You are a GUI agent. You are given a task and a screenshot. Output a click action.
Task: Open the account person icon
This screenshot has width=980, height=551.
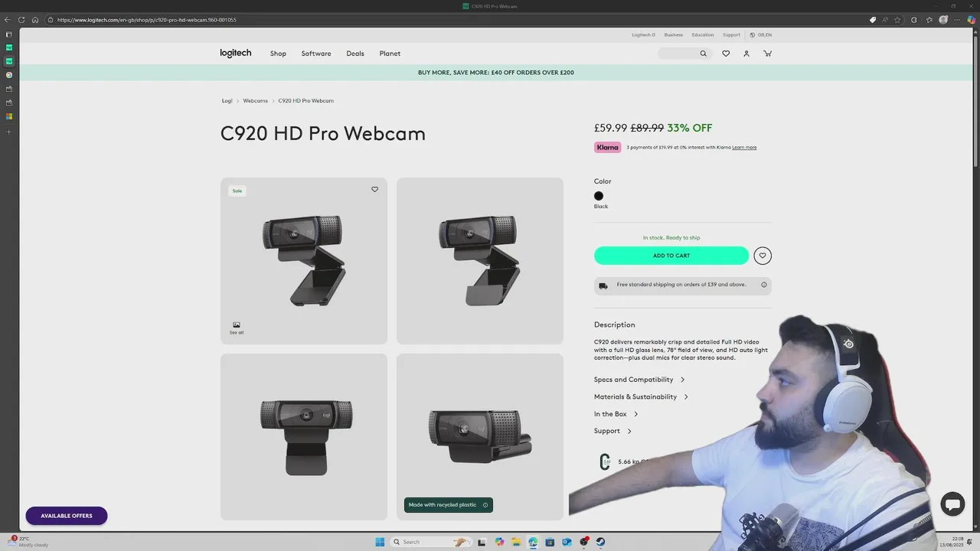coord(746,54)
